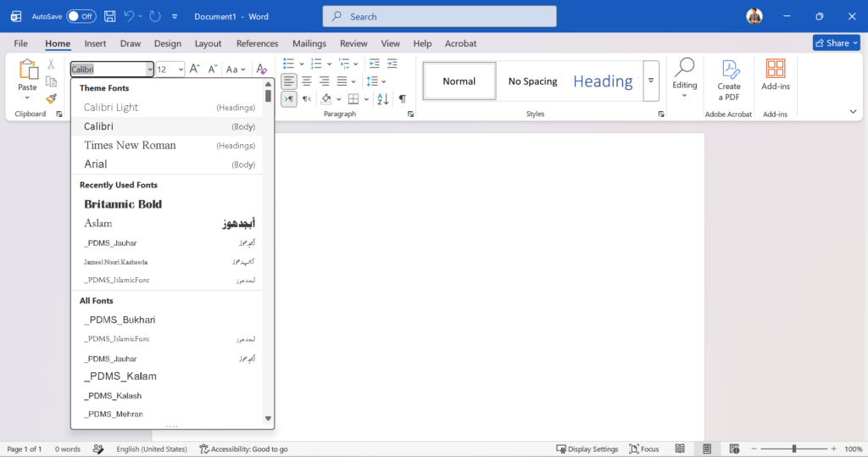Increase font size with grow icon
The height and width of the screenshot is (457, 868).
pos(194,69)
